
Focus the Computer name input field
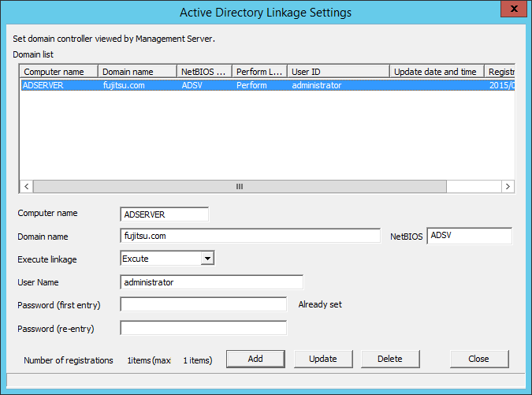pyautogui.click(x=165, y=214)
